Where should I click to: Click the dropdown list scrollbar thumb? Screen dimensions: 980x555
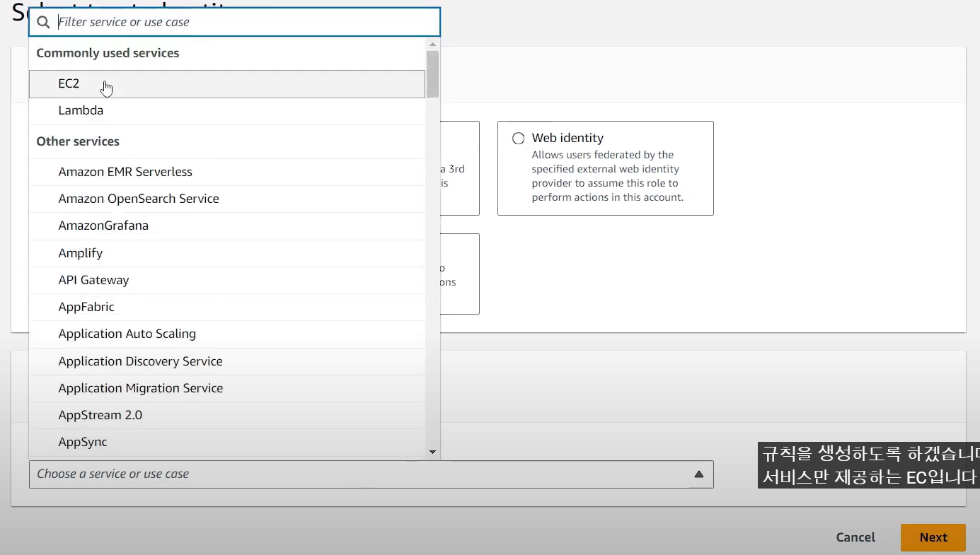coord(432,74)
